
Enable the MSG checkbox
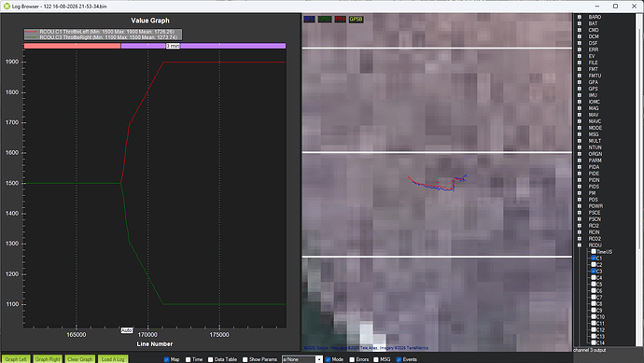[x=376, y=359]
